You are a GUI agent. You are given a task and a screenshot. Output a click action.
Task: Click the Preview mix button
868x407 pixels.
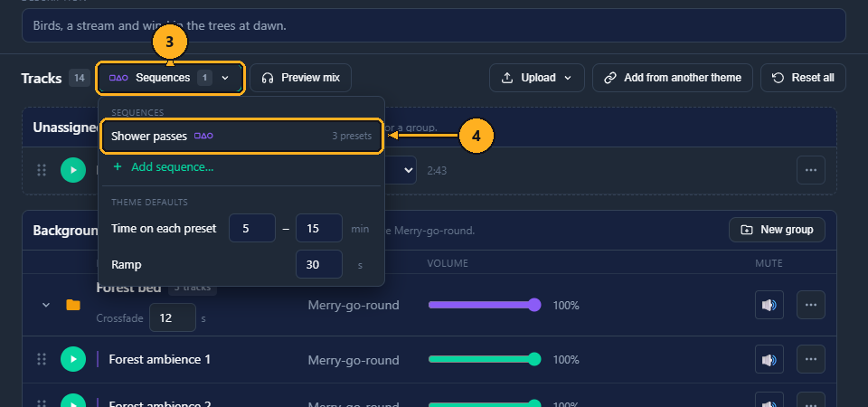click(300, 78)
